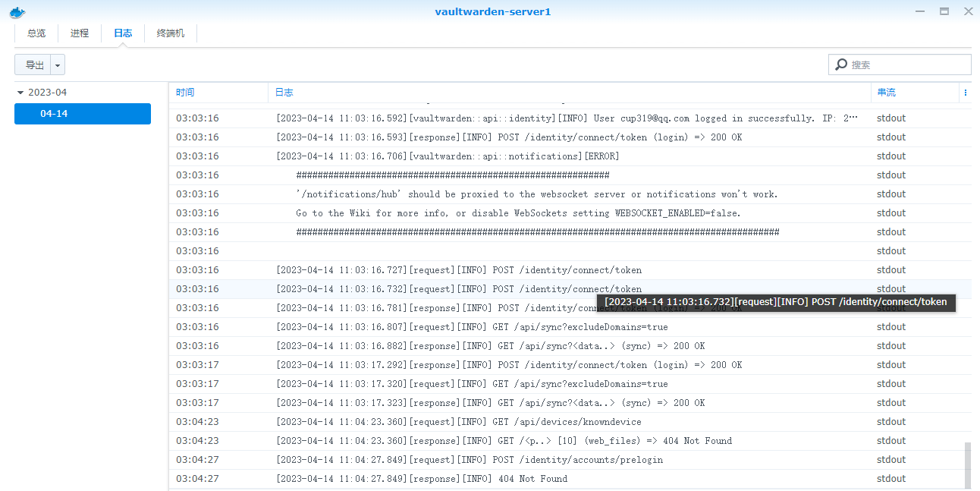Sort by the 时间 column header
The height and width of the screenshot is (491, 980).
[218, 93]
